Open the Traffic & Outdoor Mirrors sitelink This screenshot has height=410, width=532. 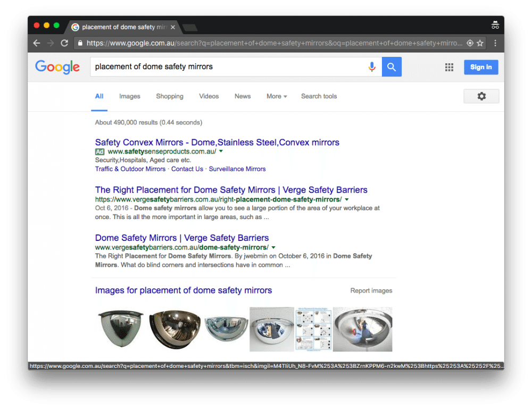[x=130, y=169]
